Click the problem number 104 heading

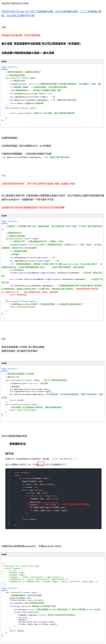[3, 27]
